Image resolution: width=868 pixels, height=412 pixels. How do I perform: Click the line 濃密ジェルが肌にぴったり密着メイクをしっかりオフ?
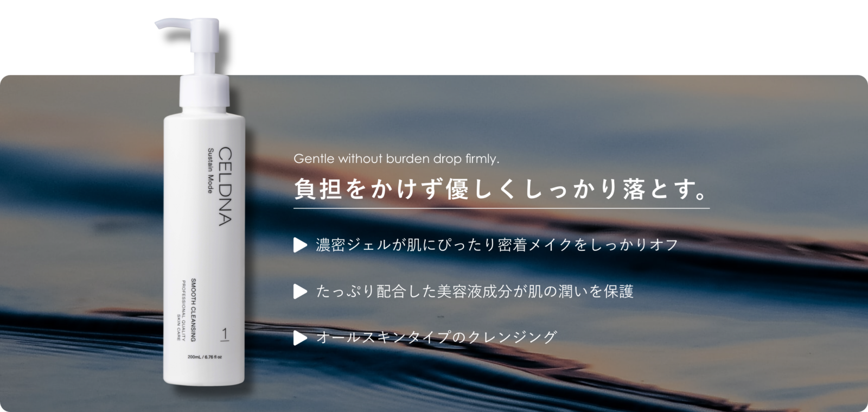tap(497, 245)
